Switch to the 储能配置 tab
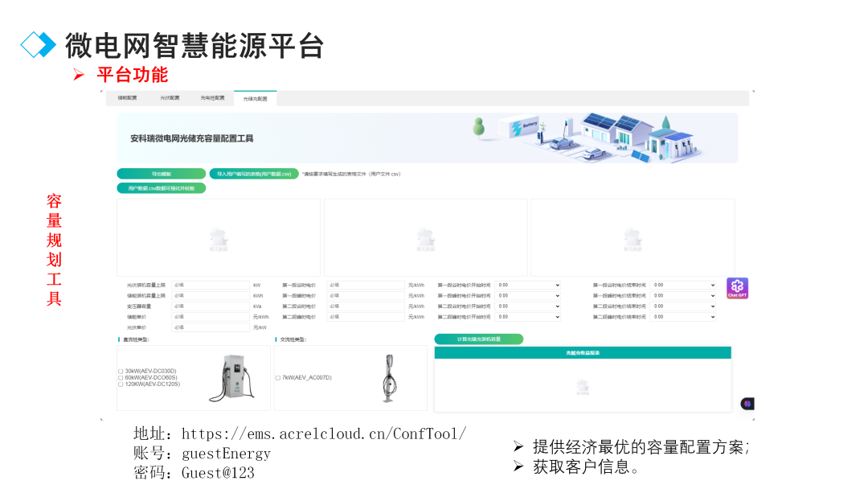Screen dimensions: 868x489 [127, 97]
